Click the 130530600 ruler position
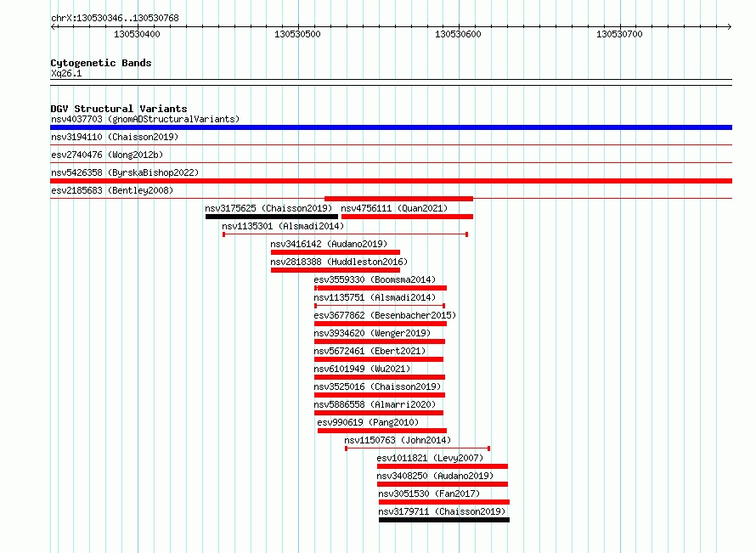 (458, 34)
